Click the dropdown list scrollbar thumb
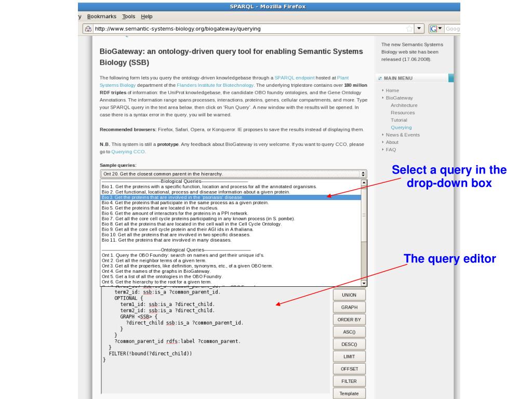The width and height of the screenshot is (532, 399). coord(364,215)
